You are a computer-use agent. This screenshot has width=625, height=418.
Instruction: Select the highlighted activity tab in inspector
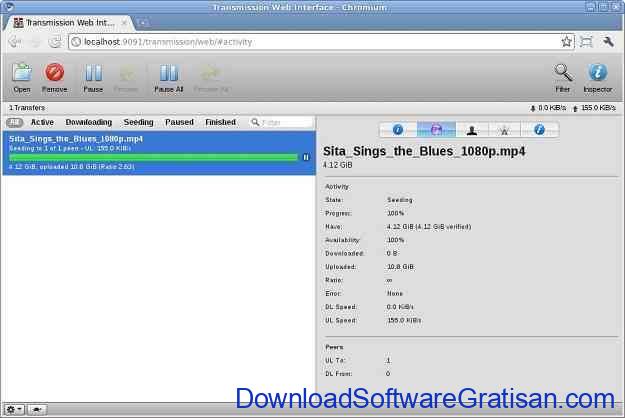(x=436, y=130)
